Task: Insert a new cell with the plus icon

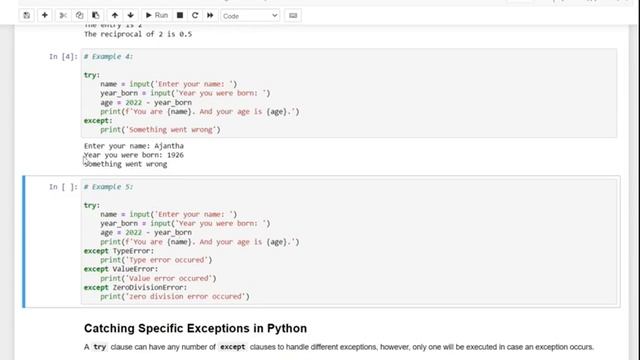Action: point(44,16)
